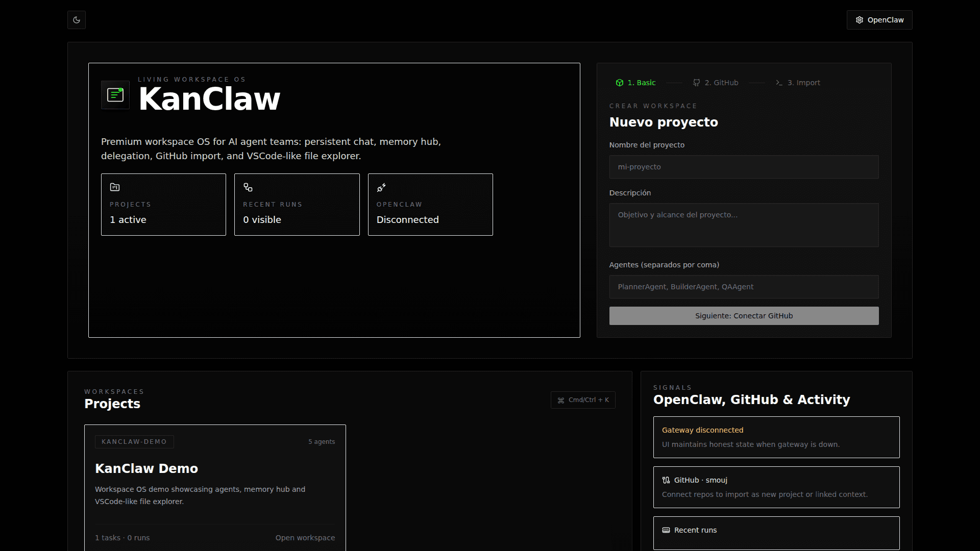Click the folder icon on Projects card
Viewport: 980px width, 551px height.
coord(115,187)
